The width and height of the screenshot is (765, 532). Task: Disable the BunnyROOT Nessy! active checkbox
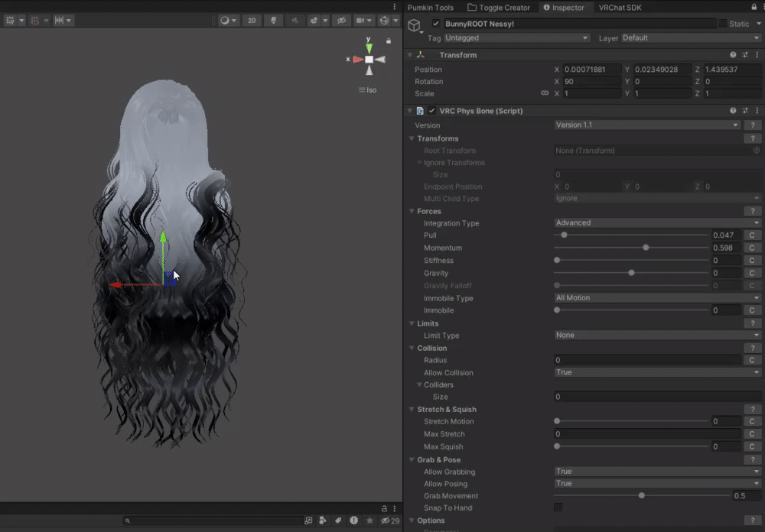pos(436,24)
